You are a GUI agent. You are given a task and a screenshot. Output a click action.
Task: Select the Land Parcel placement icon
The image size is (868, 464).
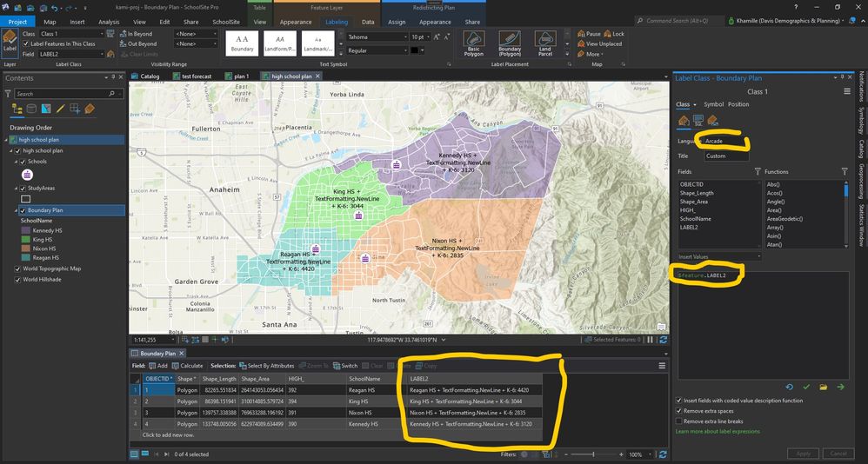[545, 43]
